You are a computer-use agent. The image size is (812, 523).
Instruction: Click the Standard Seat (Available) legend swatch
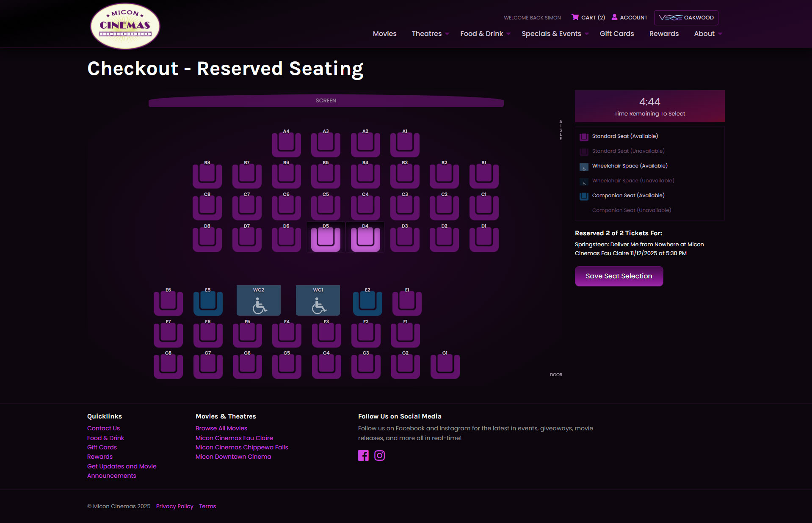click(584, 137)
